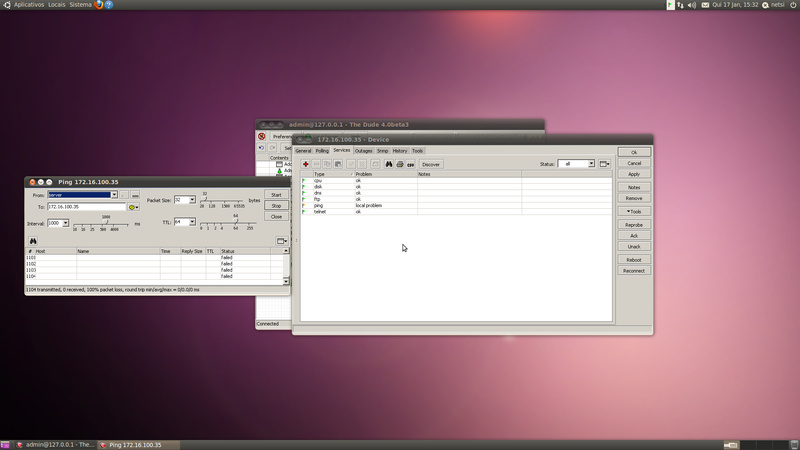Open the power session menu icon

tap(793, 5)
